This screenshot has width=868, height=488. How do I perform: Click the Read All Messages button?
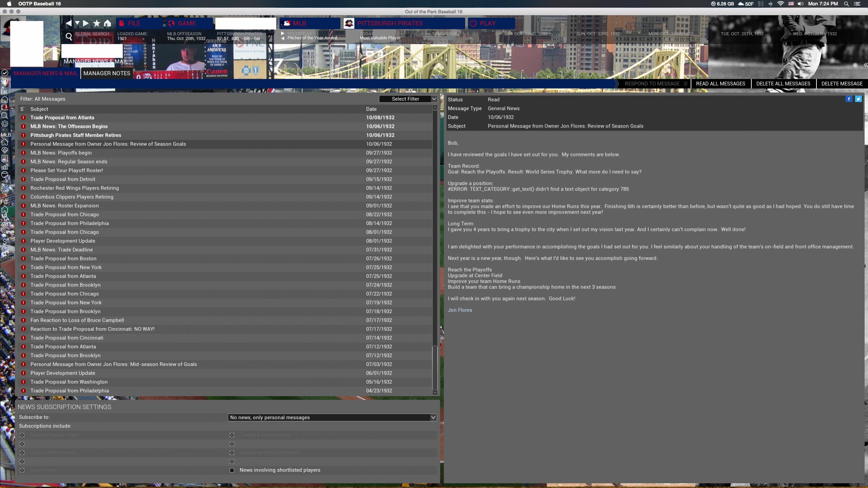pyautogui.click(x=720, y=83)
